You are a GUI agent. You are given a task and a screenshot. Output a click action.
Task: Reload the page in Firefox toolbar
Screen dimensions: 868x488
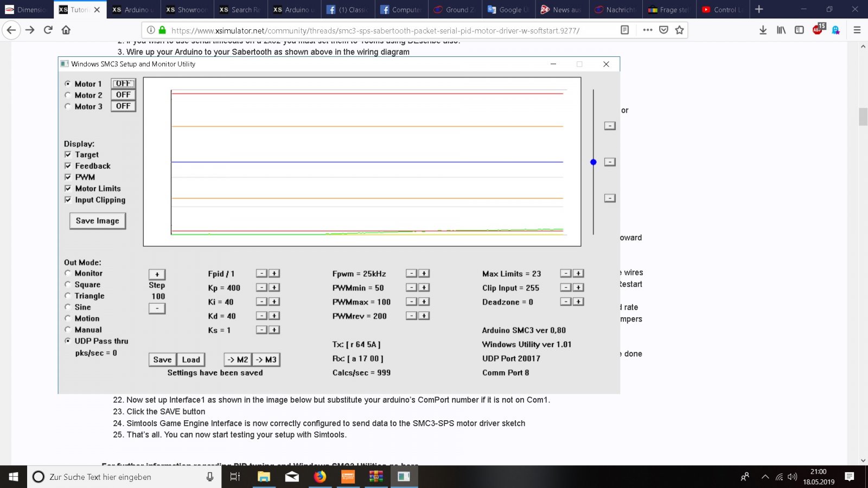(x=48, y=30)
